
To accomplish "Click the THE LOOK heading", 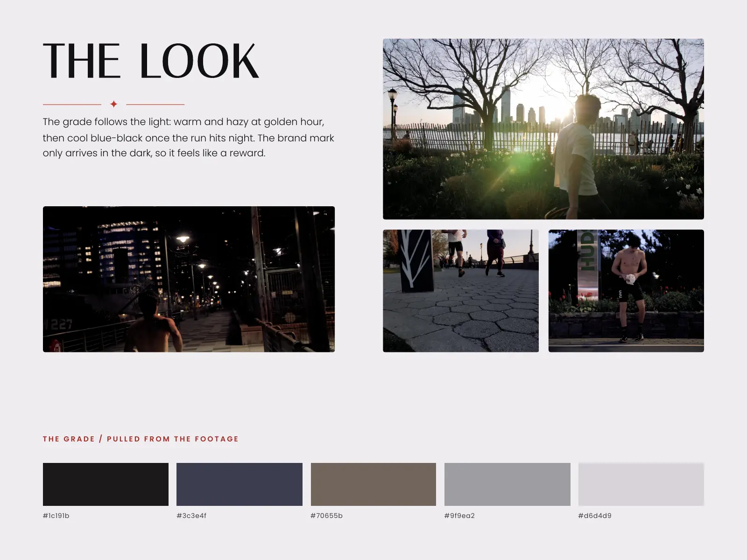I will click(151, 61).
